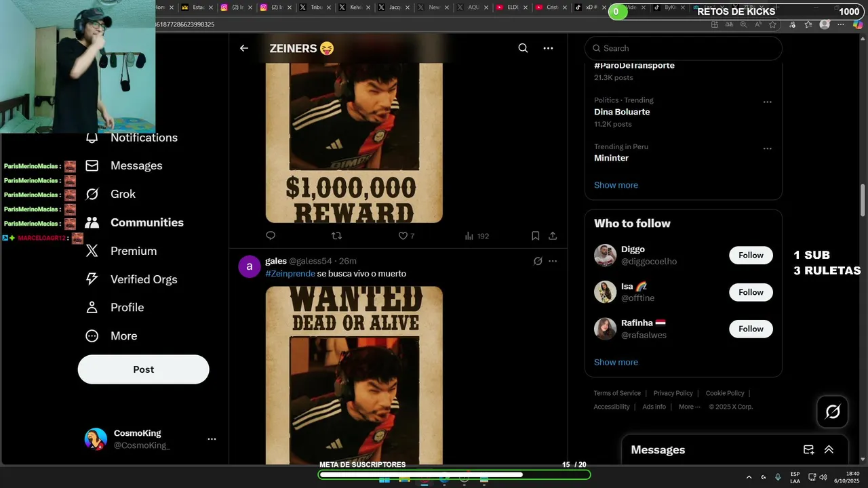The width and height of the screenshot is (868, 488).
Task: Follow Isa @offtine
Action: coord(751,292)
